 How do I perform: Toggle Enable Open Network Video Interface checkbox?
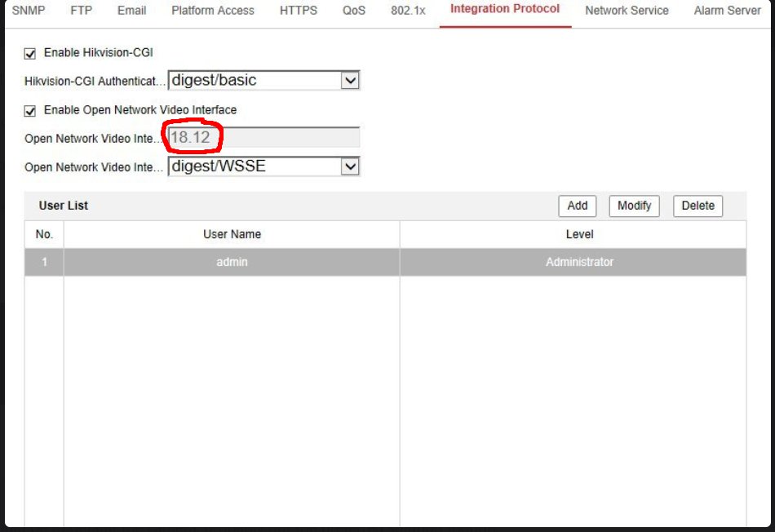[x=30, y=111]
